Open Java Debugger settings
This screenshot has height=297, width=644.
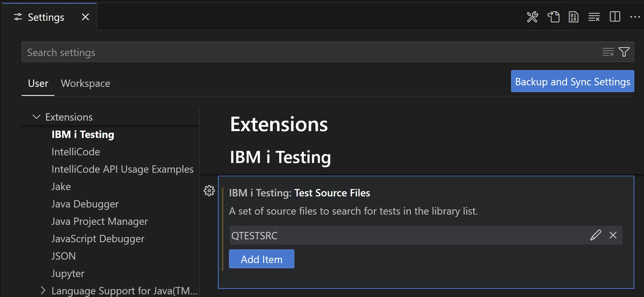pos(85,204)
